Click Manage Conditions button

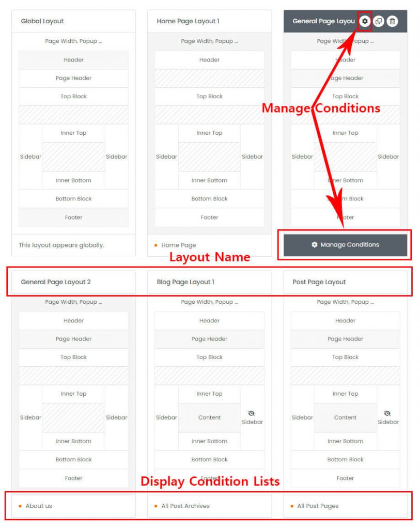[345, 245]
